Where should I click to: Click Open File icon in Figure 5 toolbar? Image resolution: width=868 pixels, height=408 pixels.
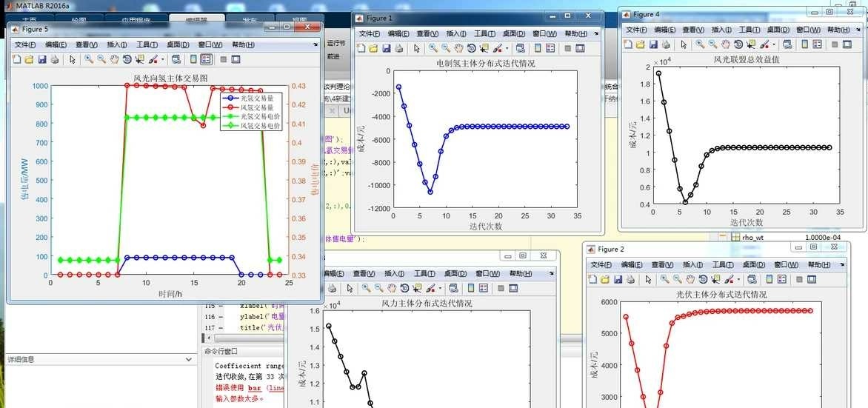point(29,59)
